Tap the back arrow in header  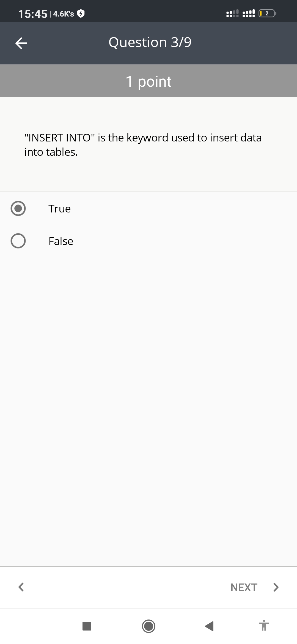(21, 43)
